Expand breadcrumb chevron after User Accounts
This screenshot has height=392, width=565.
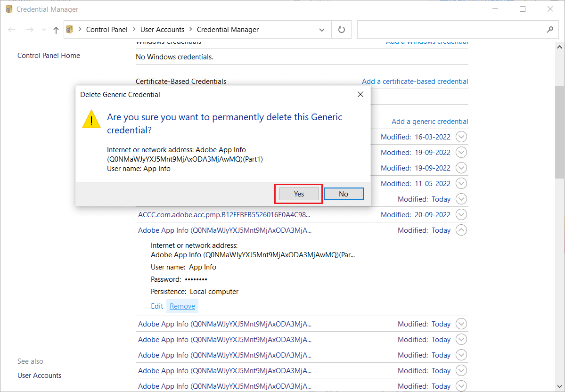pyautogui.click(x=191, y=29)
